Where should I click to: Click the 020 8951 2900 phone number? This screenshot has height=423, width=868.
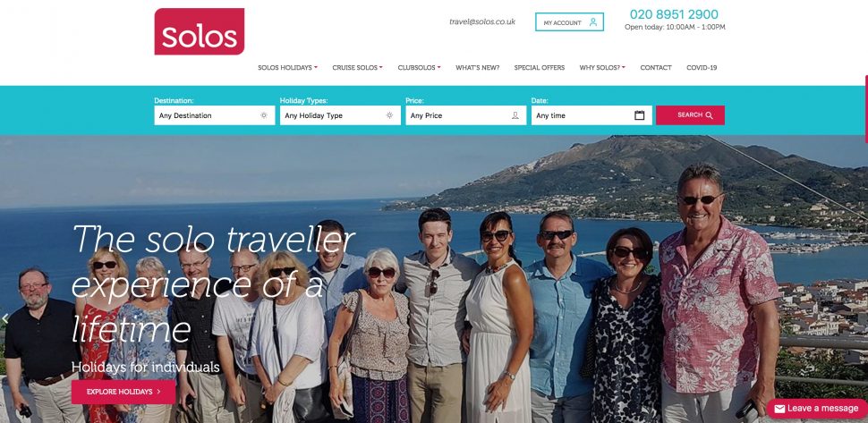pyautogui.click(x=674, y=14)
